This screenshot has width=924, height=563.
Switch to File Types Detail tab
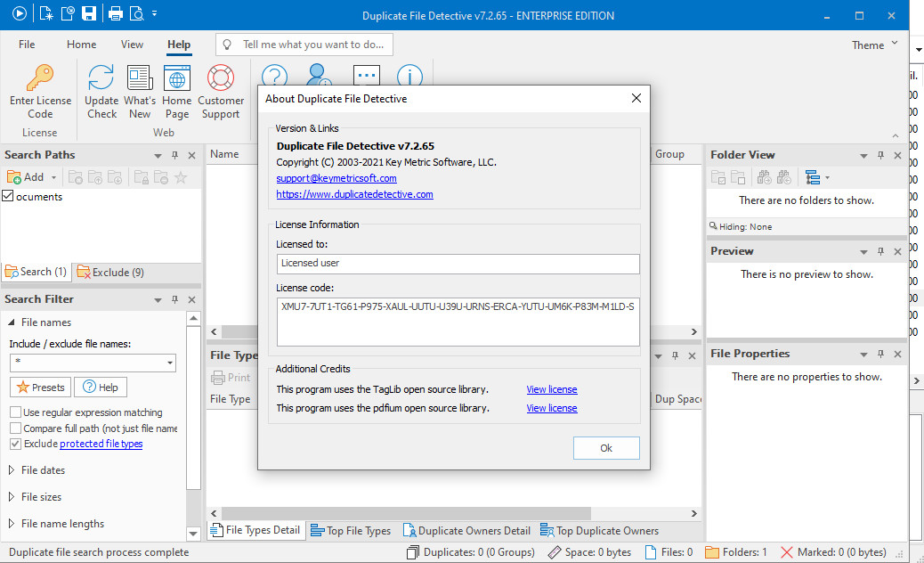pos(256,530)
